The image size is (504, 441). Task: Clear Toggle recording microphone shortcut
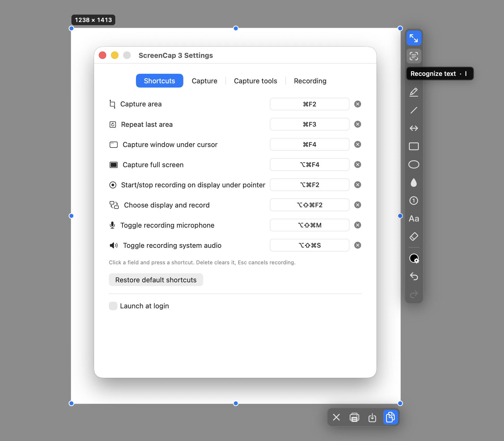pyautogui.click(x=358, y=225)
